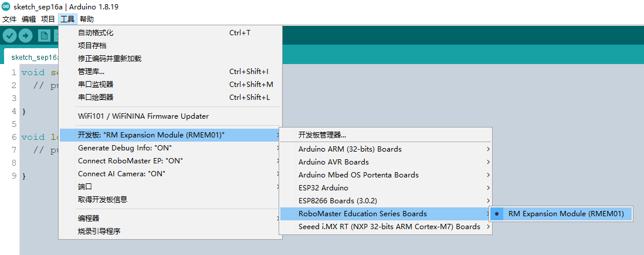Expand Seeed i.MX RT Boards submenu

386,227
